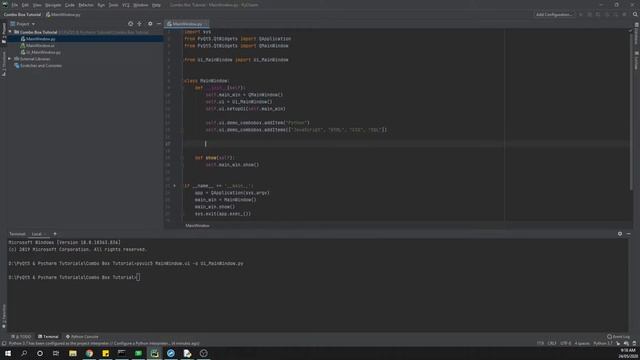This screenshot has width=640, height=360.
Task: Open Windows Start menu
Action: pyautogui.click(x=8, y=353)
